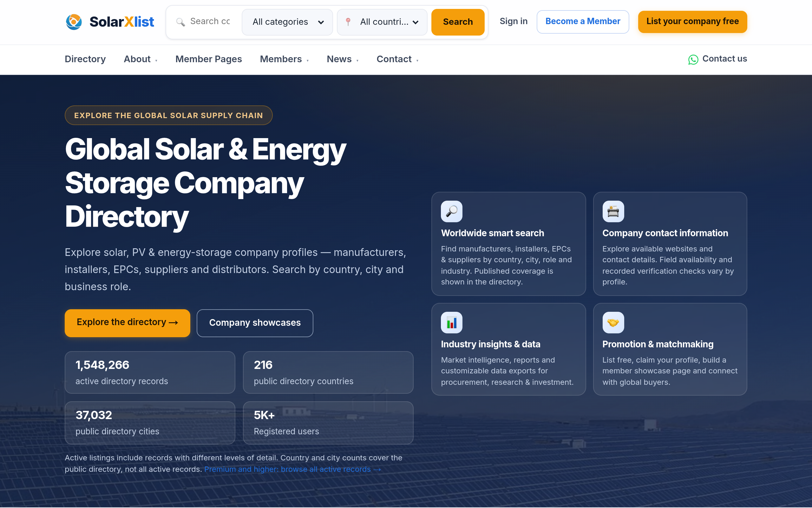Click the red location pin icon
This screenshot has height=508, width=812.
tap(348, 22)
